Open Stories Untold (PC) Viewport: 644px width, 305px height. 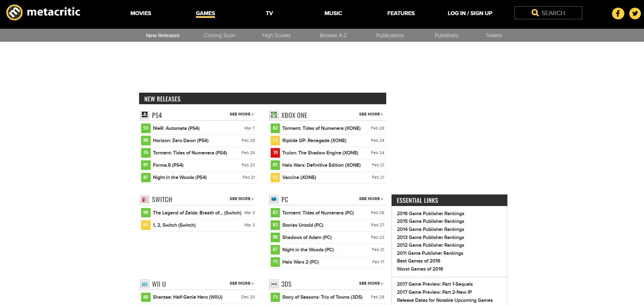pos(303,225)
